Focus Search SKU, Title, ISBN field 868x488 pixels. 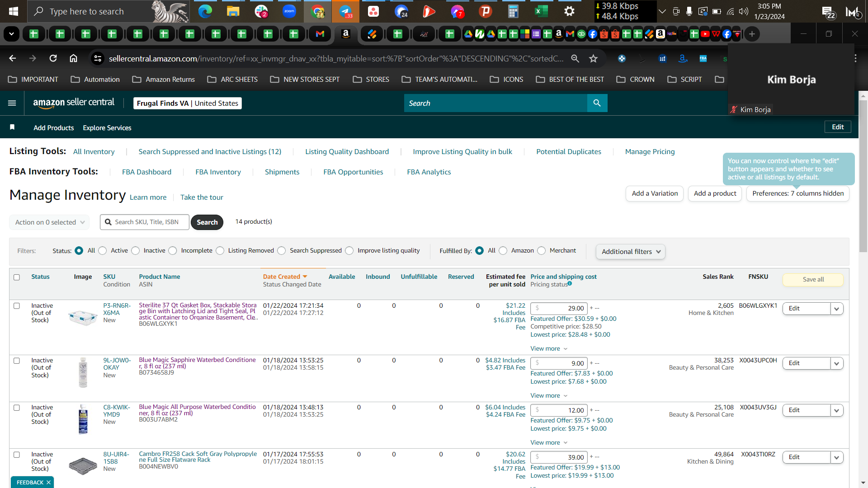click(145, 222)
